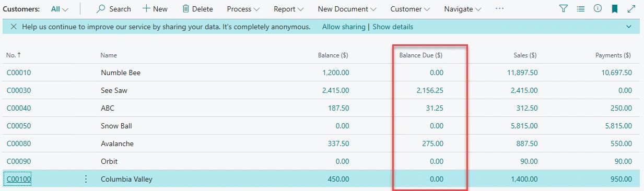The height and width of the screenshot is (191, 644).
Task: Sort by the Name column header
Action: tap(109, 55)
